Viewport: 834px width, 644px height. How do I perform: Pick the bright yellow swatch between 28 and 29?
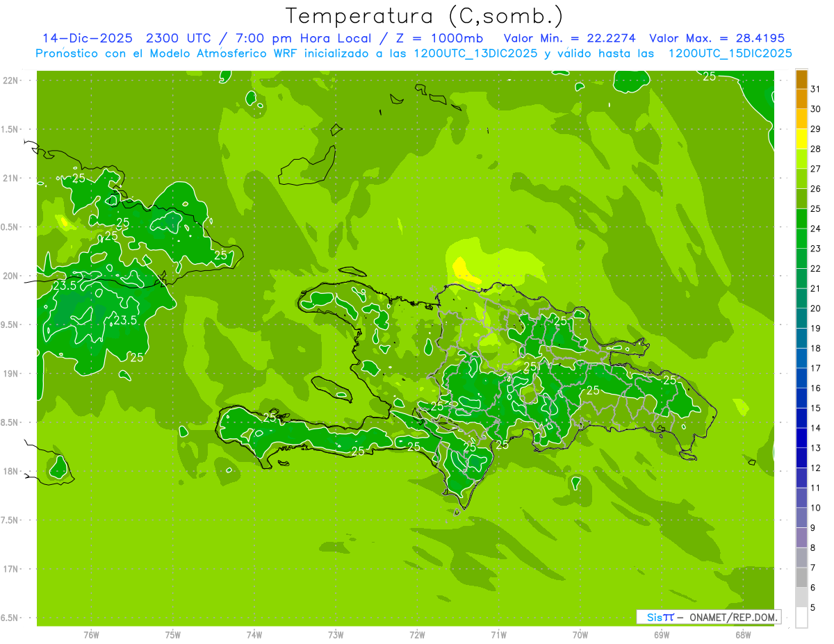click(x=801, y=139)
